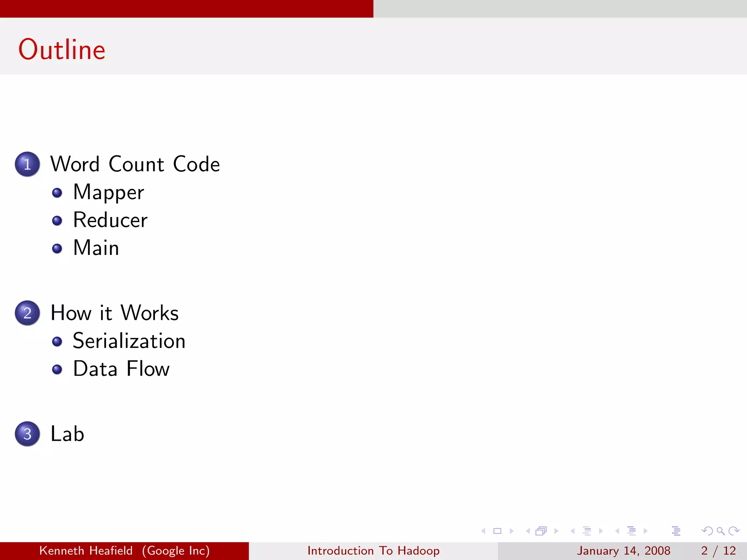Click the stacked frames navigation icon
This screenshot has height=560, width=747.
tap(541, 531)
